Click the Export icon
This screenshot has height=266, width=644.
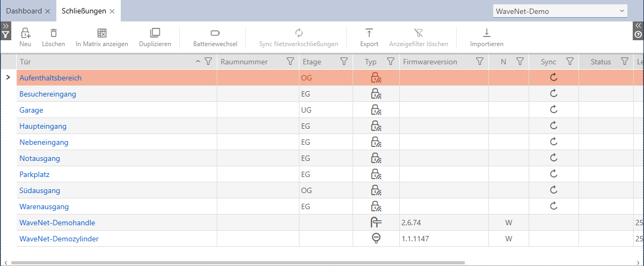369,33
